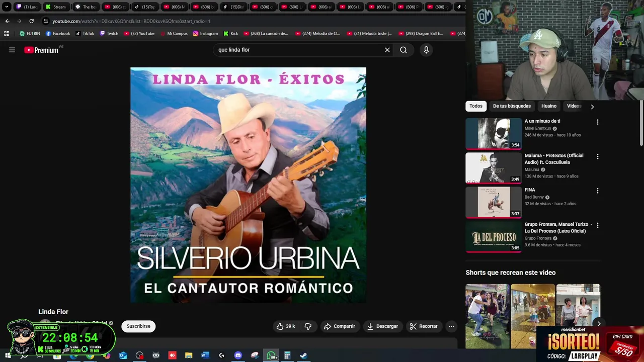
Task: Open Twitch bookmark
Action: [x=109, y=34]
